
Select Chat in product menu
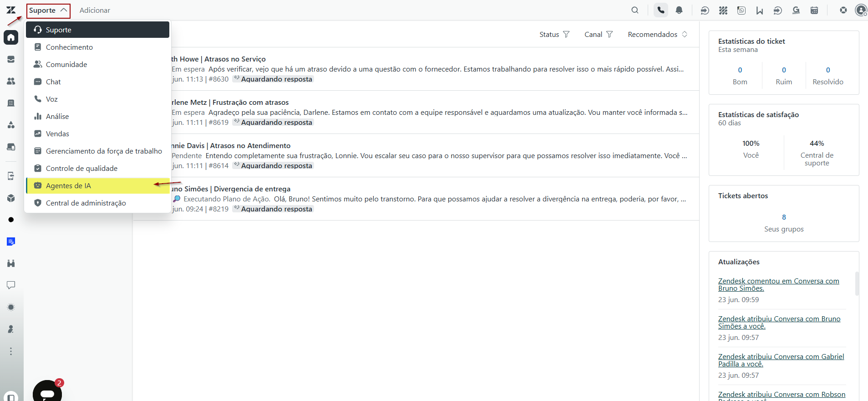97,82
